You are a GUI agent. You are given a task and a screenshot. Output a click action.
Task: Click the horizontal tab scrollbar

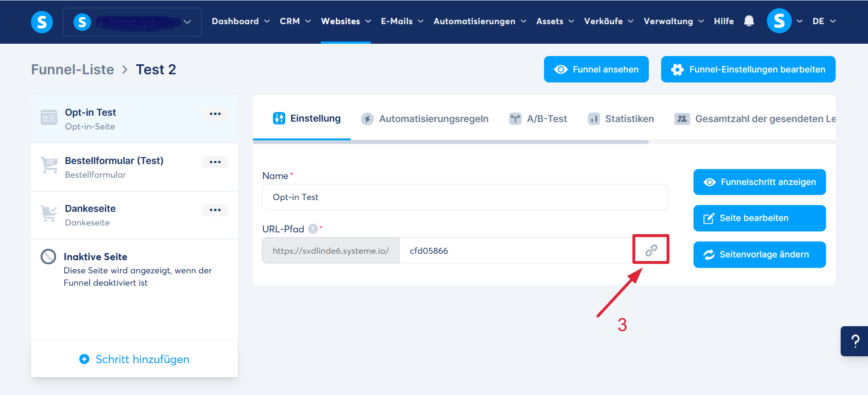click(451, 142)
